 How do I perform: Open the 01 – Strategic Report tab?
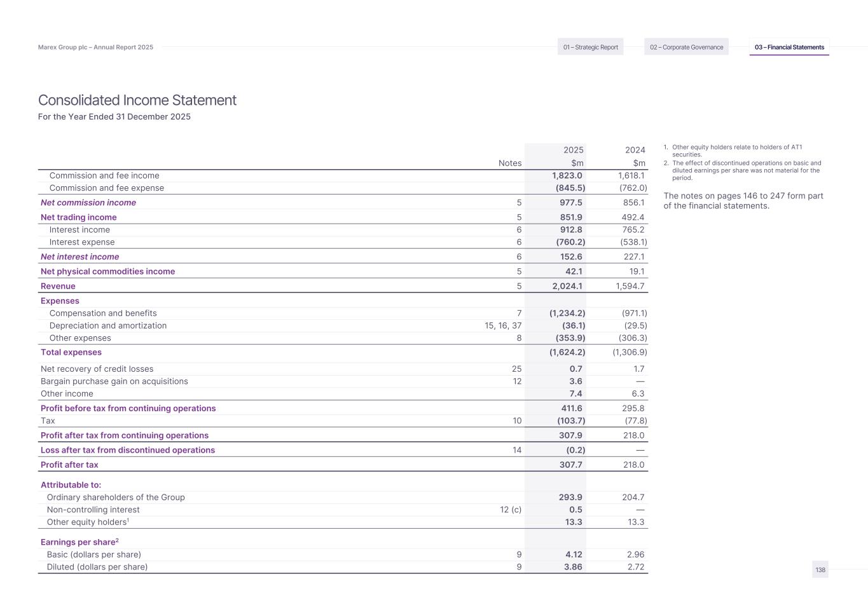(590, 47)
